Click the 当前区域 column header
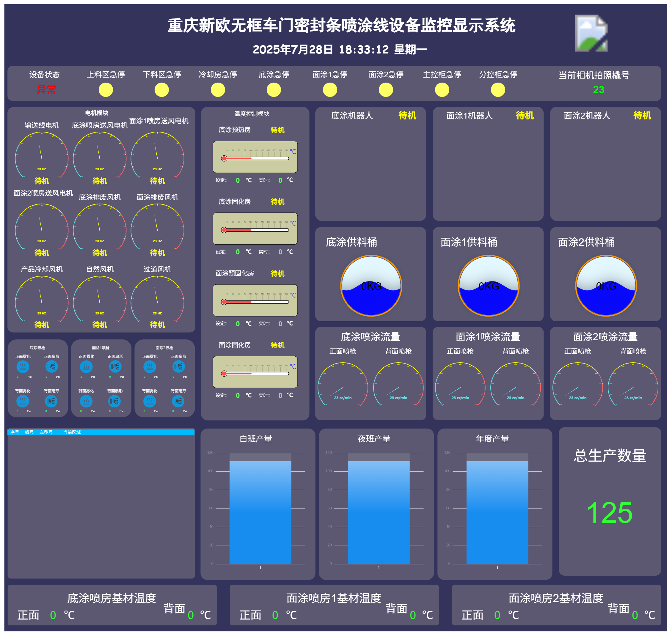 pyautogui.click(x=72, y=432)
